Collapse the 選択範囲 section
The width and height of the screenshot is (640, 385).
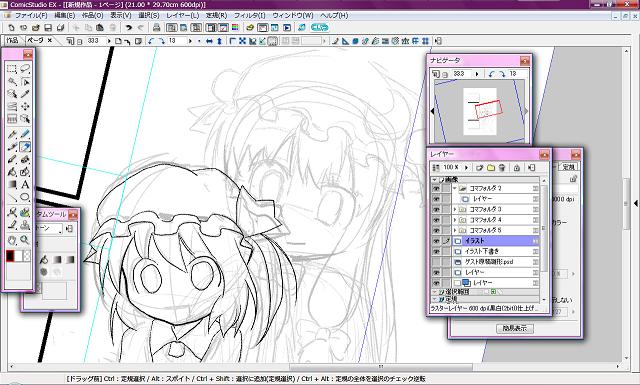435,292
